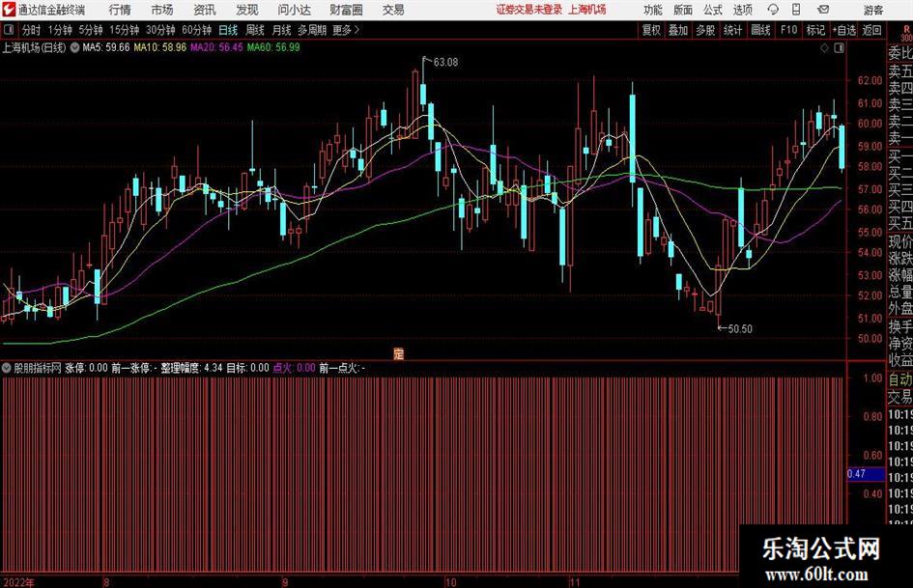Click the purple MA20: 56.45 label

click(x=216, y=47)
